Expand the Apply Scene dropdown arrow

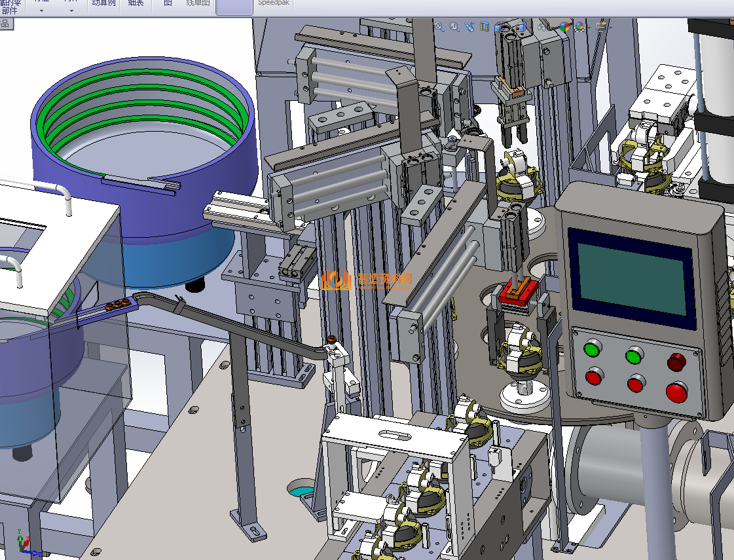pos(589,28)
